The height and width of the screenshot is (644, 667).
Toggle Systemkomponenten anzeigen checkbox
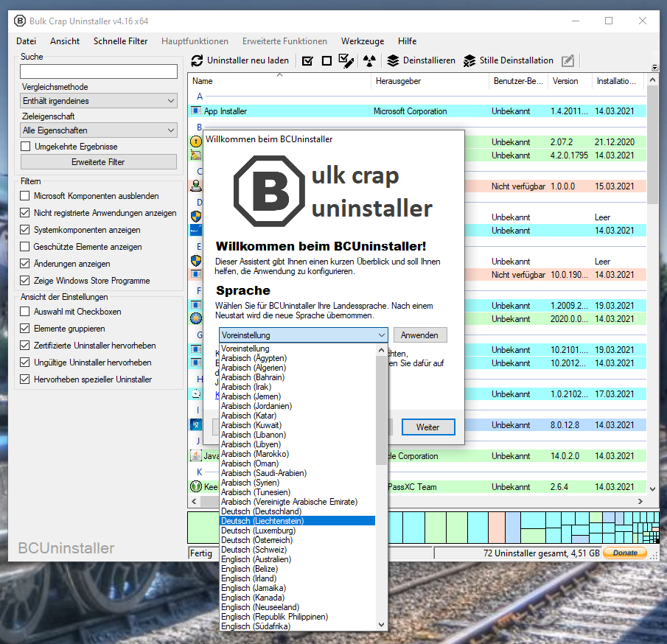[x=25, y=230]
